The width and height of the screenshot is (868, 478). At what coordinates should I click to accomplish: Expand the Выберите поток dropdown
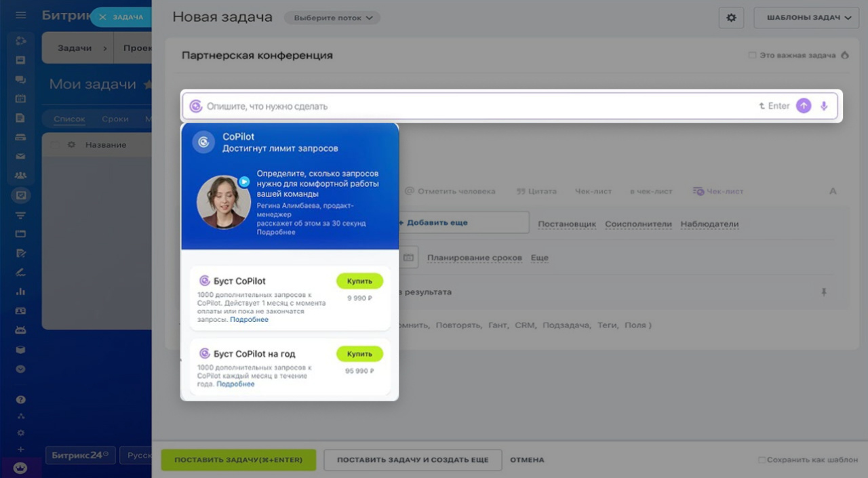[332, 18]
